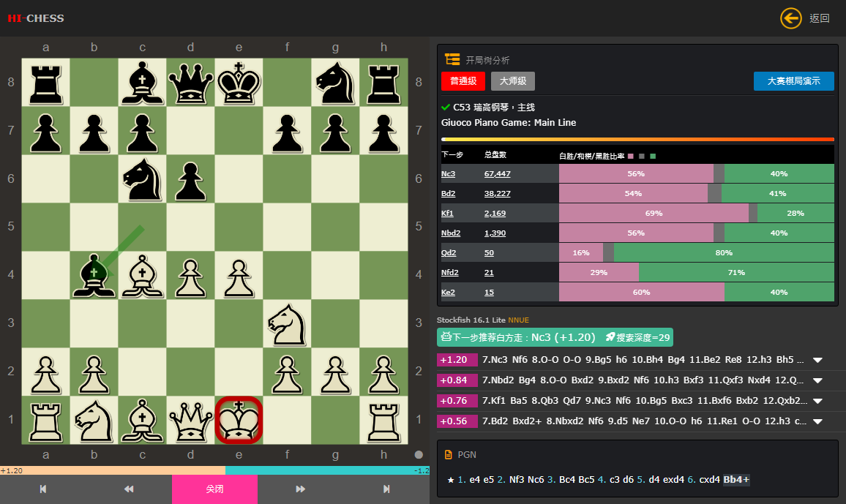Viewport: 846px width, 504px height.
Task: Jump to the first move of the game
Action: click(43, 489)
